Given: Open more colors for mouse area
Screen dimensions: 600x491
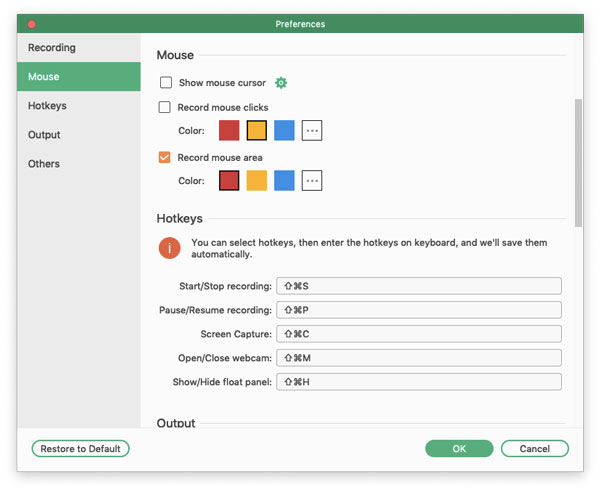Looking at the screenshot, I should (312, 181).
